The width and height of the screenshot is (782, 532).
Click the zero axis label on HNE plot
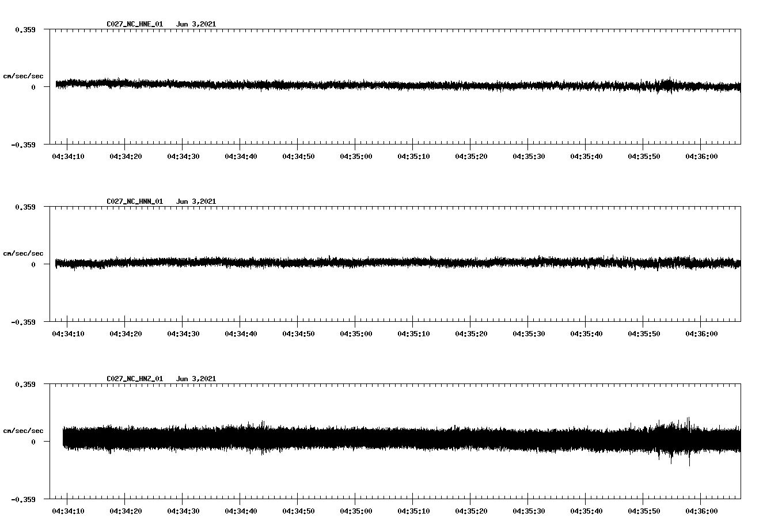(33, 88)
